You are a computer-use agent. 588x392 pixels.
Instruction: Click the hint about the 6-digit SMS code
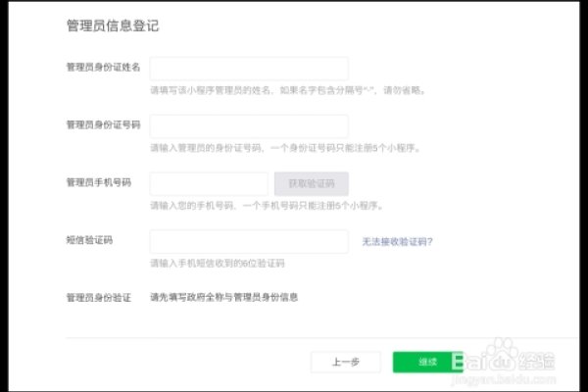point(217,264)
